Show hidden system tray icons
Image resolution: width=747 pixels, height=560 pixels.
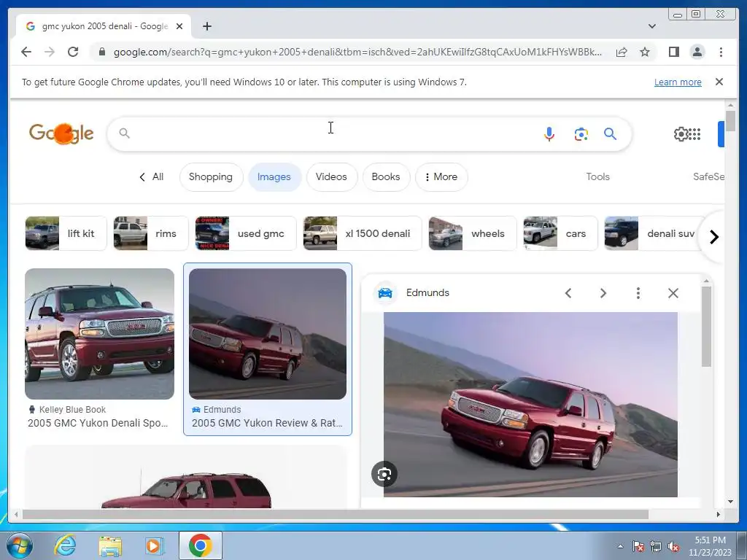620,547
